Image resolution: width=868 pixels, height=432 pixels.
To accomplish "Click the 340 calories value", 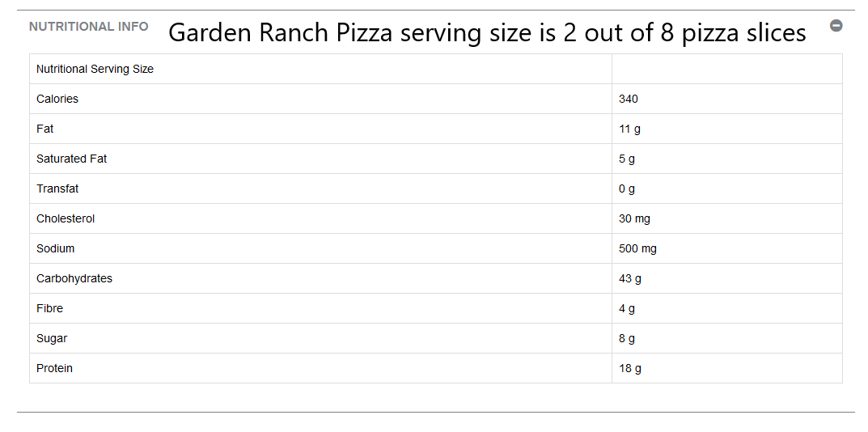I will 629,100.
